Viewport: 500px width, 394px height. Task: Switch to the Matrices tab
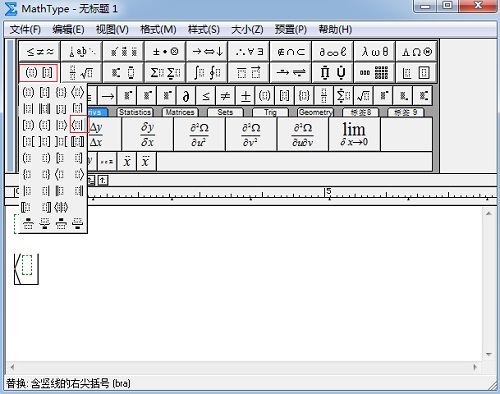pos(180,112)
